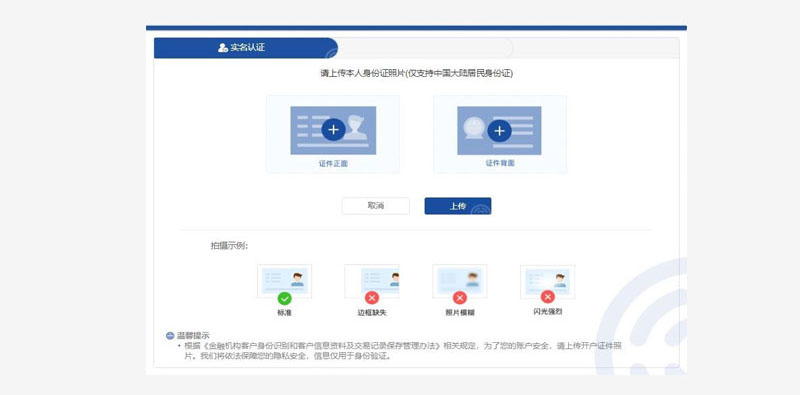Click the green checkmark icon above 标准
800x395 pixels.
284,299
